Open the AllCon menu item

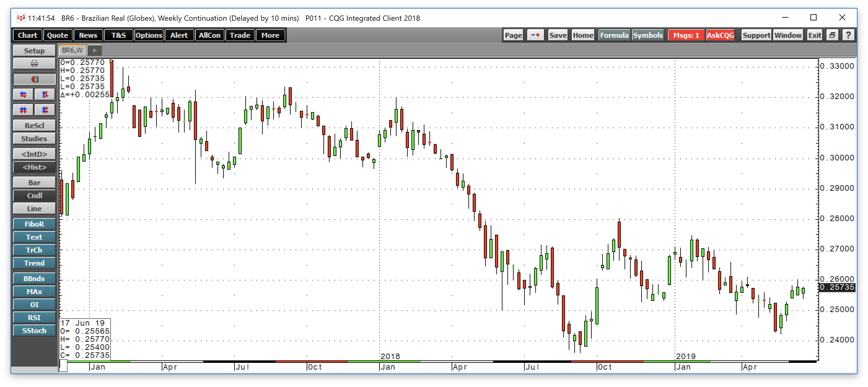(210, 35)
